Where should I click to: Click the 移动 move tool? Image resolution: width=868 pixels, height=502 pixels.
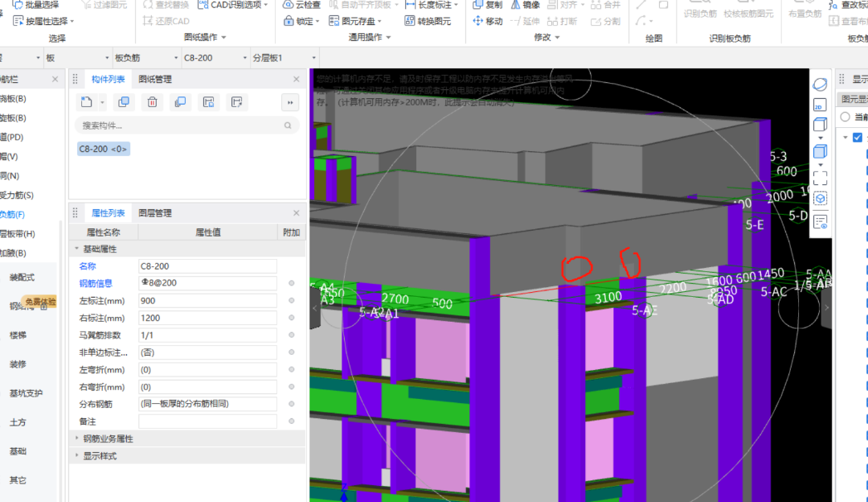click(x=487, y=21)
